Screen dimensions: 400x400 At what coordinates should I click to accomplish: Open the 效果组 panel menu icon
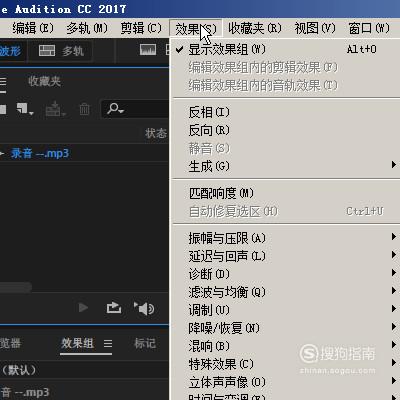108,343
